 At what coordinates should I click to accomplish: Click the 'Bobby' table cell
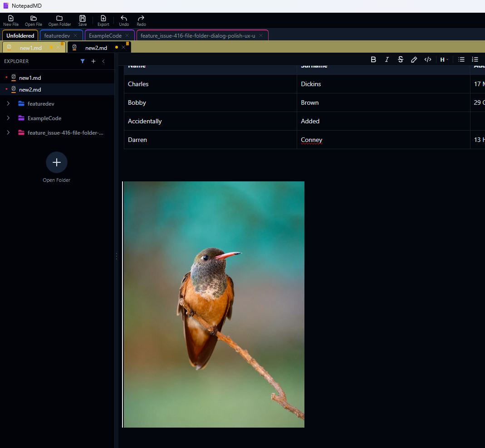click(x=211, y=102)
